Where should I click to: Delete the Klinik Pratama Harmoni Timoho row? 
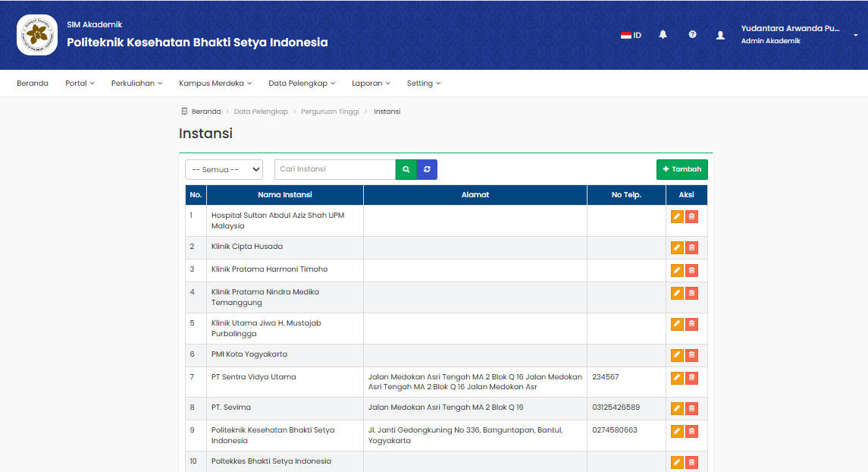[691, 271]
